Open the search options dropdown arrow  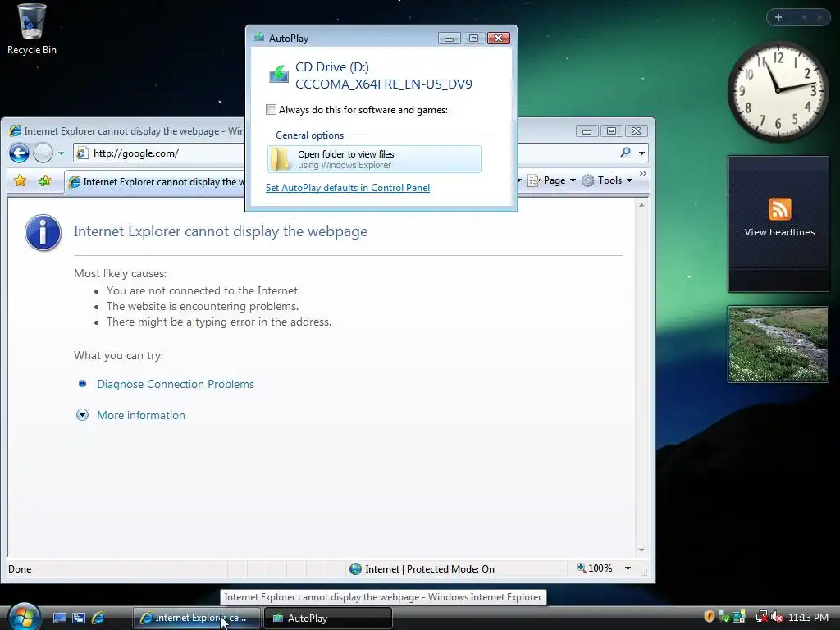coord(641,153)
